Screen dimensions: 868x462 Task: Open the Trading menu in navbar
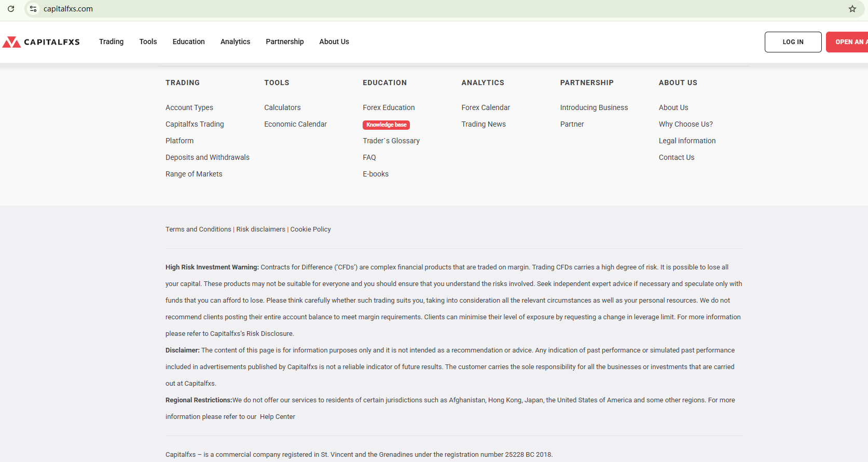coord(111,42)
